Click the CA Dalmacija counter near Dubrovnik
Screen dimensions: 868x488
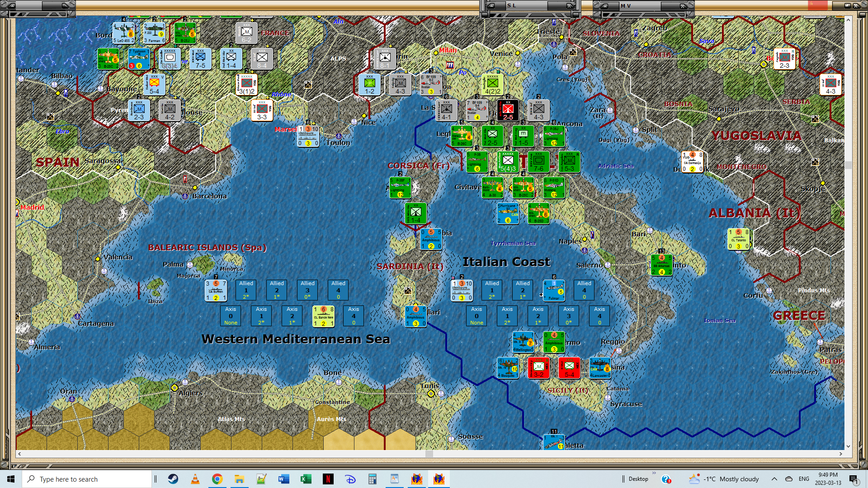[692, 162]
